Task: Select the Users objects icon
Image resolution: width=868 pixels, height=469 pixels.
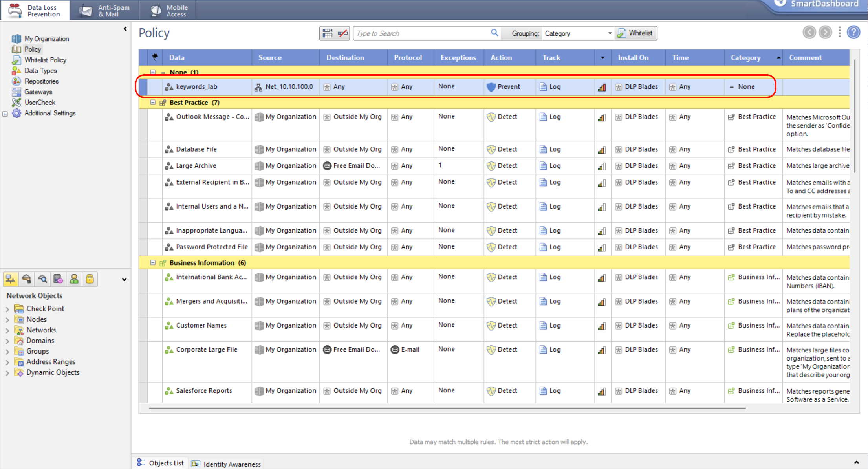Action: [x=74, y=279]
